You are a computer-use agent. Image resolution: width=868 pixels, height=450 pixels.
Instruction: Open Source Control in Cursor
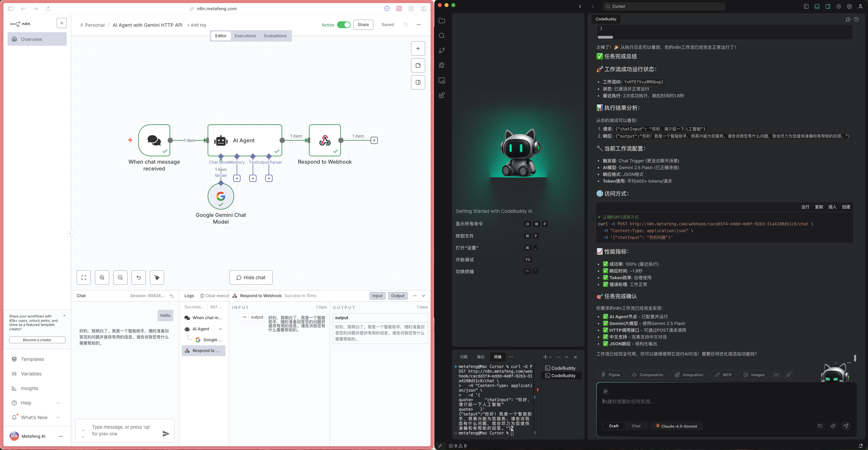coord(442,50)
